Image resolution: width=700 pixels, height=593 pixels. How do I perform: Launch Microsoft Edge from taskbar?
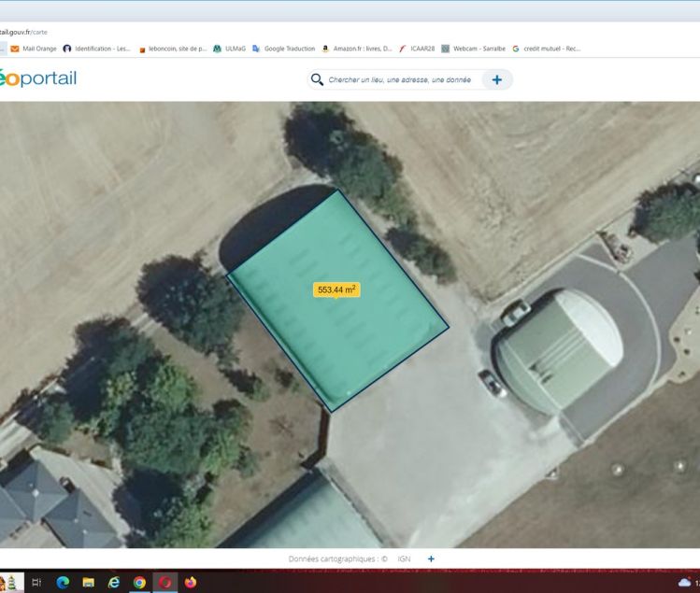[x=63, y=583]
